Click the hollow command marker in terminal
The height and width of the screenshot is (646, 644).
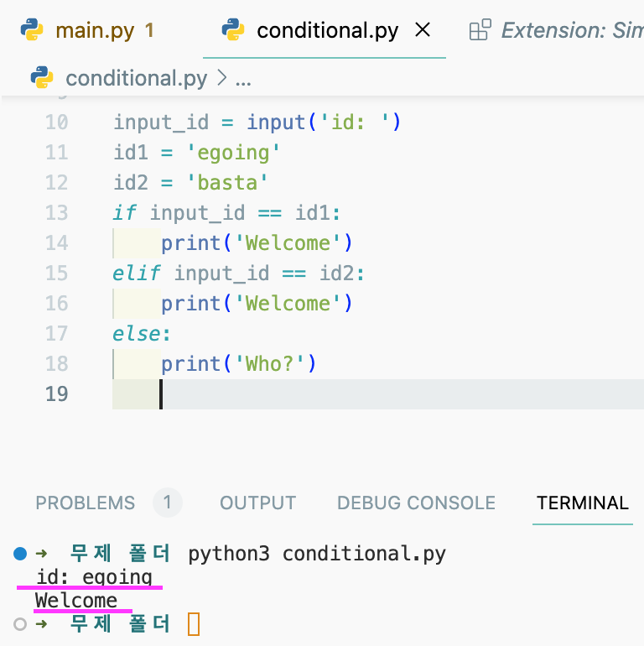[20, 623]
